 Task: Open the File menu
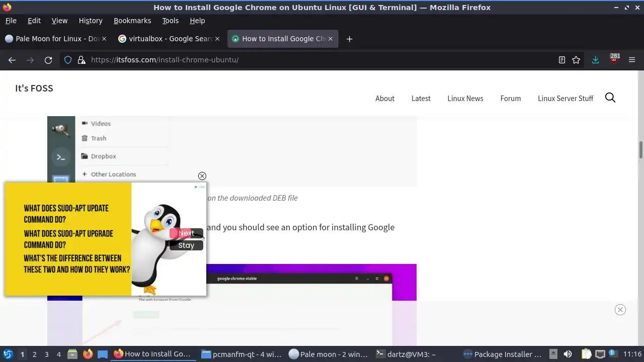click(11, 21)
